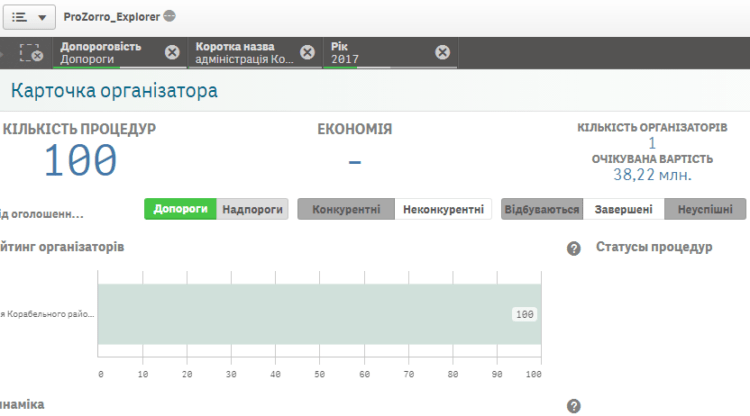This screenshot has height=416, width=750.
Task: Select the Неуспішні status filter
Action: click(x=704, y=209)
